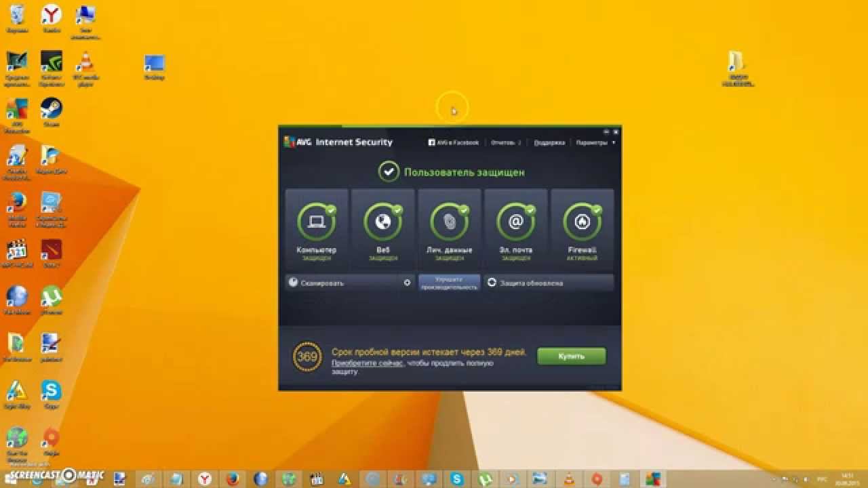This screenshot has width=868, height=488.
Task: Click Улучшить производительность button
Action: pyautogui.click(x=450, y=283)
